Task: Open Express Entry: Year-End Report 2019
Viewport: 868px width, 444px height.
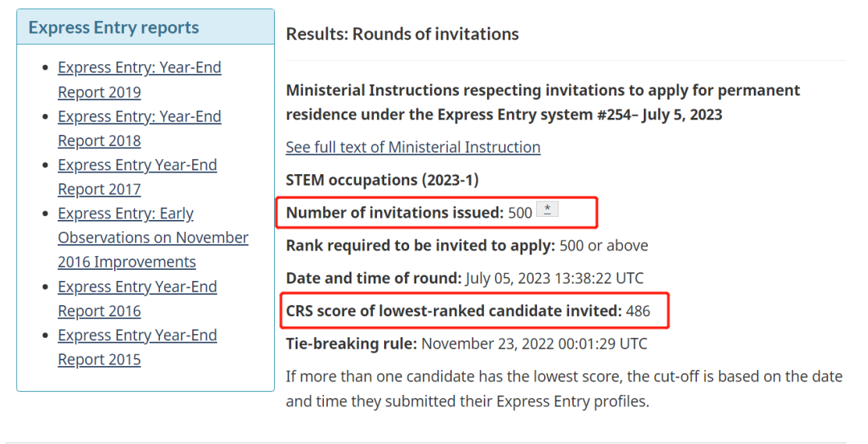Action: pos(139,79)
